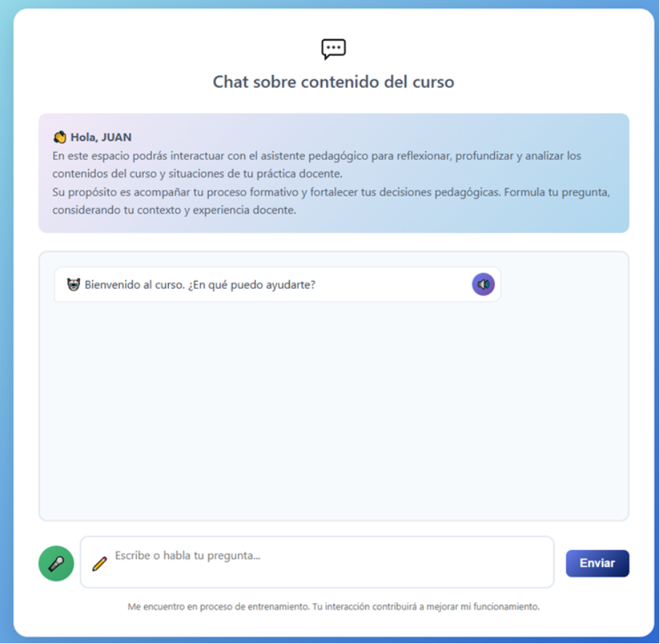Image resolution: width=660 pixels, height=644 pixels.
Task: Click the "Chat sobre contenido del curso" title
Action: pos(333,82)
